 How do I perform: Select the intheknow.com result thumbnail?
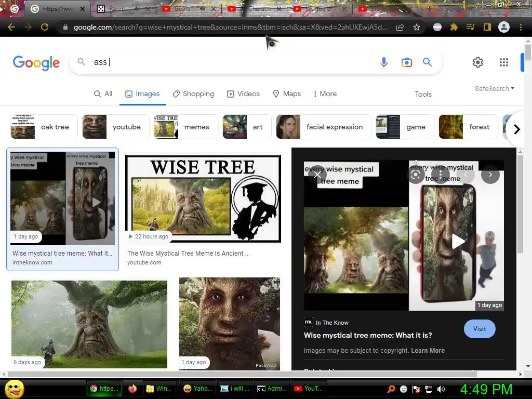[x=63, y=198]
